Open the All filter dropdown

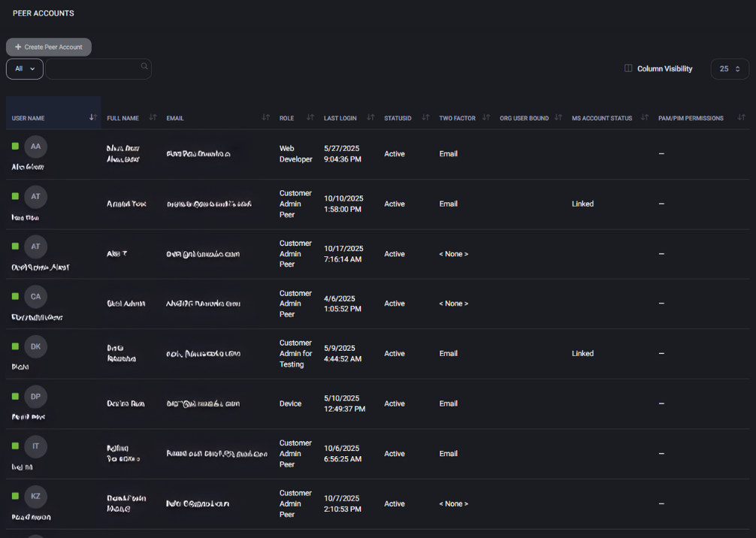tap(25, 69)
